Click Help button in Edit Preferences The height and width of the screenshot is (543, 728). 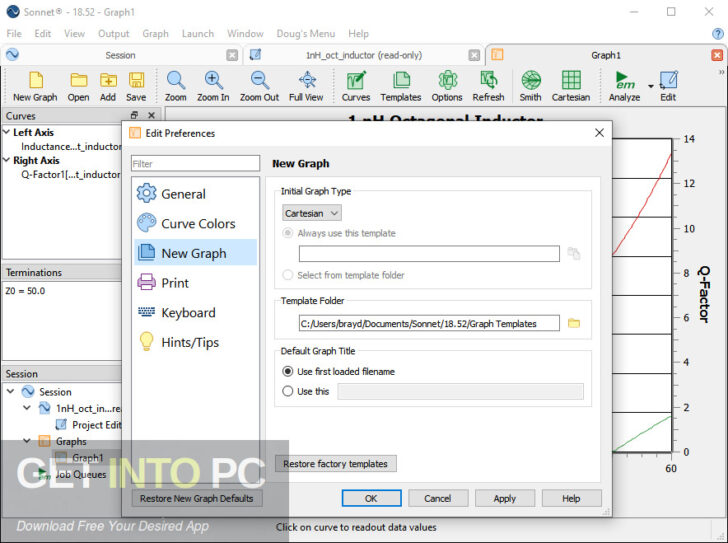[x=572, y=498]
